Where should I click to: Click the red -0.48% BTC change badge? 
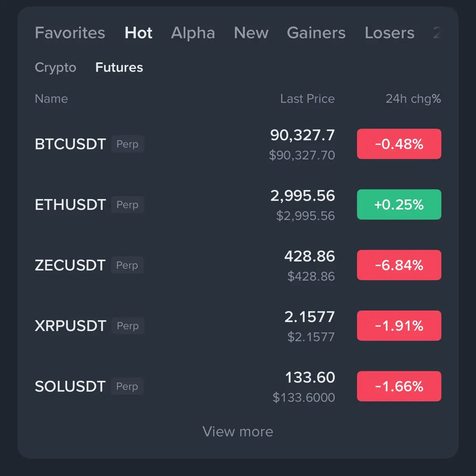pyautogui.click(x=399, y=144)
